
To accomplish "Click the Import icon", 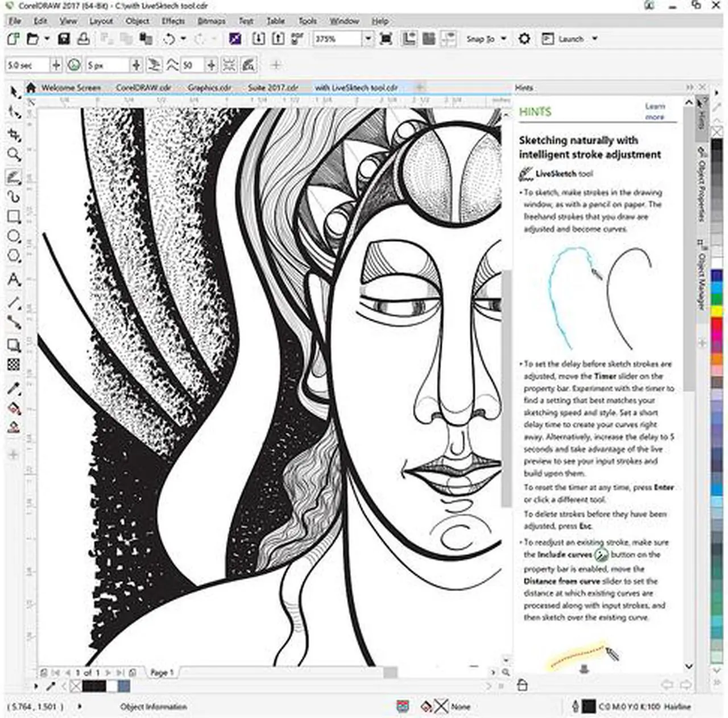I will pos(258,39).
